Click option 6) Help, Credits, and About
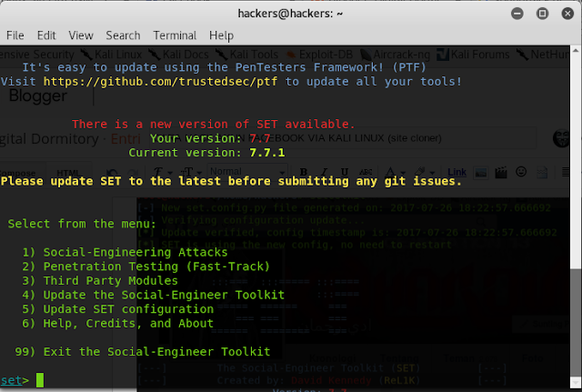 pyautogui.click(x=117, y=323)
